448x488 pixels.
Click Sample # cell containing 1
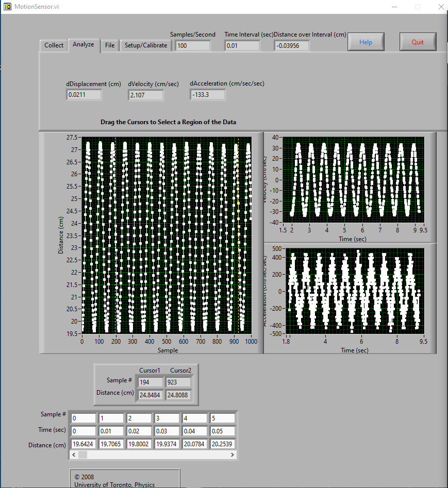(x=111, y=418)
